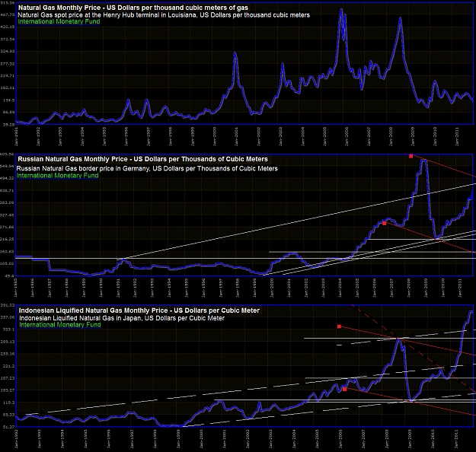Click the 'Indonesian Liquified Natural Gas Monthly Price' title
The image size is (476, 452).
pyautogui.click(x=139, y=310)
